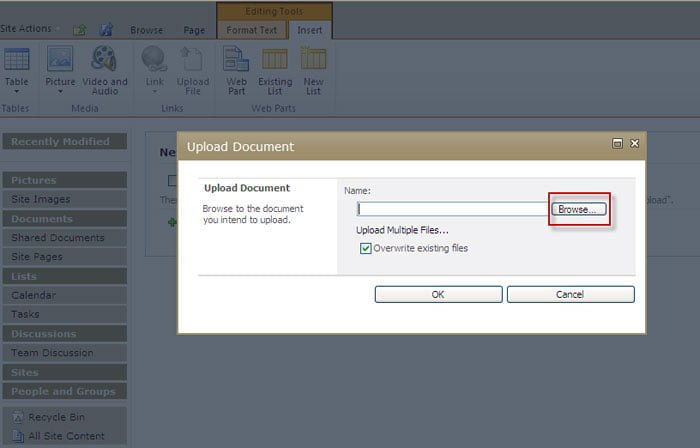Viewport: 700px width, 448px height.
Task: Open People and Groups
Action: (x=65, y=391)
